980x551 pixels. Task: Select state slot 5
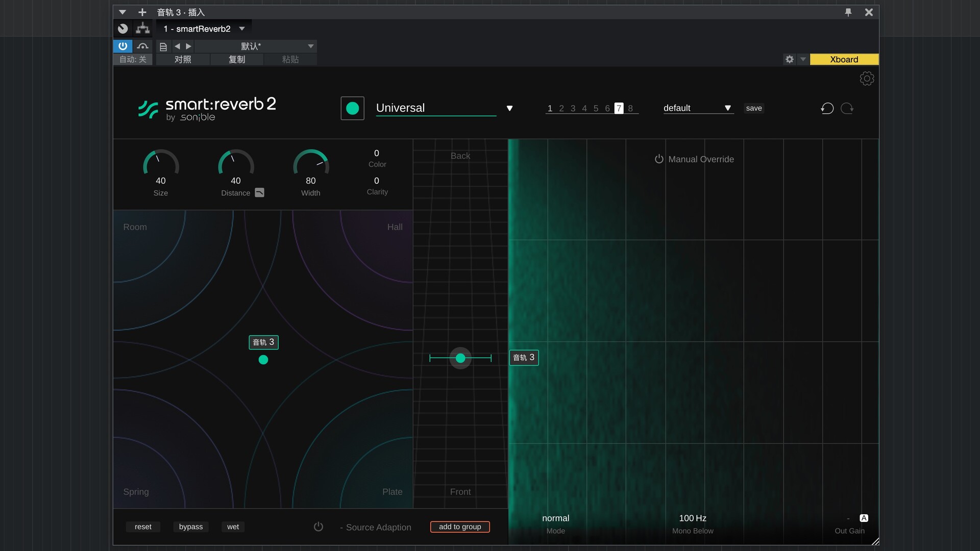coord(596,108)
